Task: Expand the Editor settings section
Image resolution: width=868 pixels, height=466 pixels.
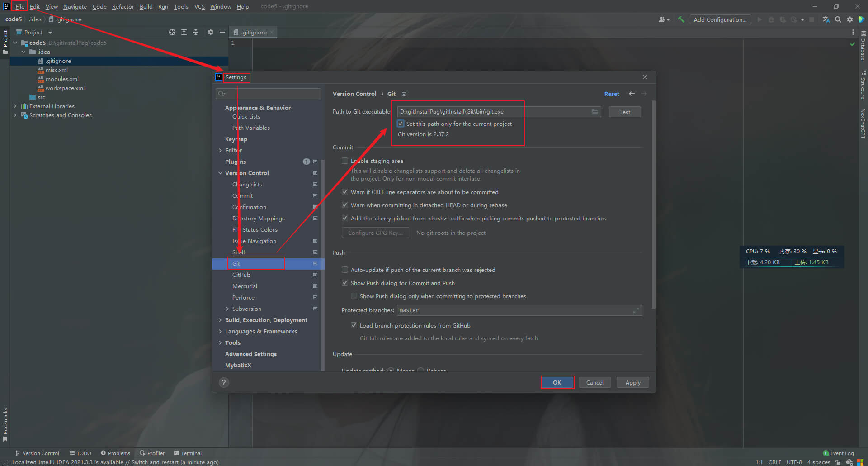Action: click(220, 150)
